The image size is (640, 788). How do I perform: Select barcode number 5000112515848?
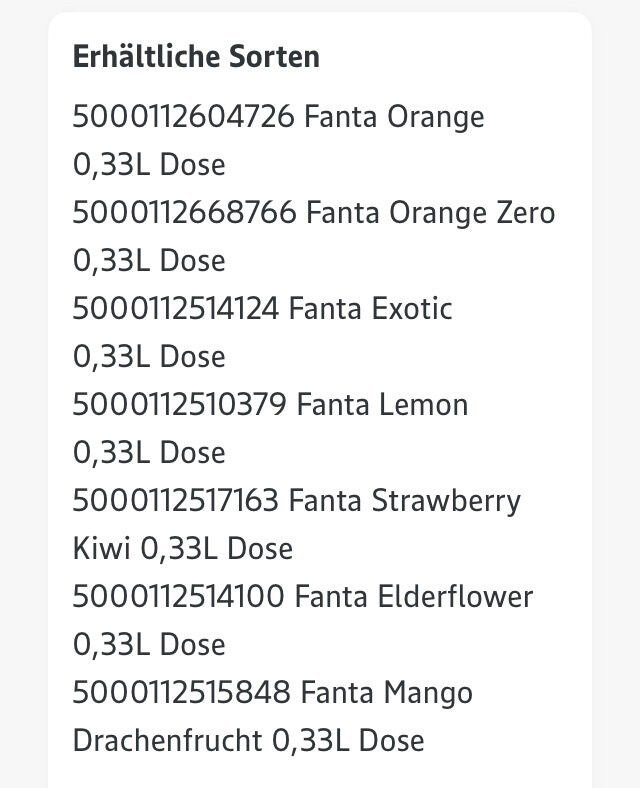click(x=181, y=693)
